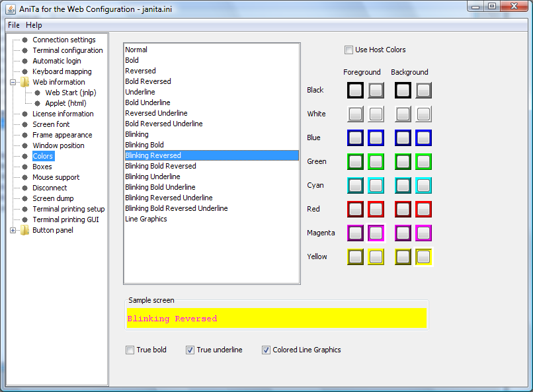Image resolution: width=533 pixels, height=392 pixels.
Task: Go to Automatic login settings
Action: [x=57, y=61]
